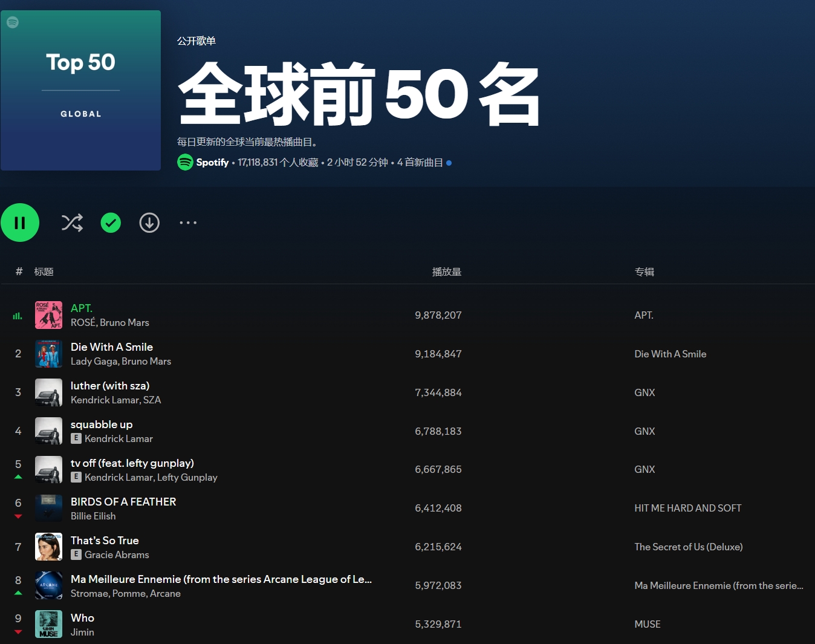815x644 pixels.
Task: Open artist Lady Gaga under Die With A Smile
Action: coord(94,362)
